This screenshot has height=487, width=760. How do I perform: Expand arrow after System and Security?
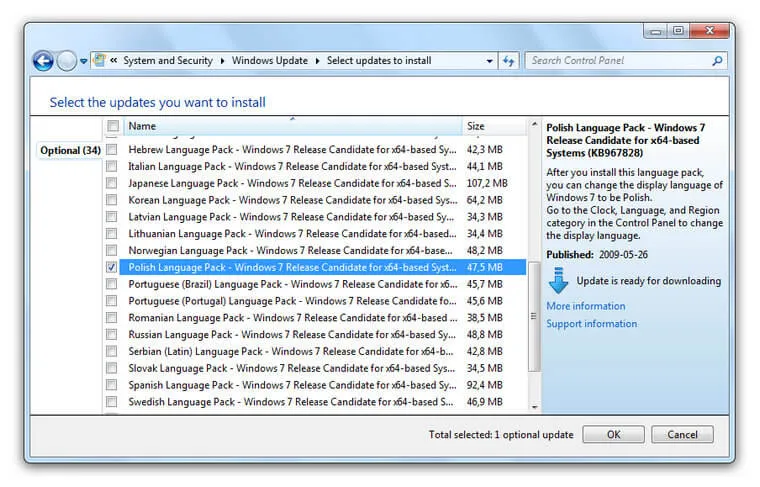(222, 61)
